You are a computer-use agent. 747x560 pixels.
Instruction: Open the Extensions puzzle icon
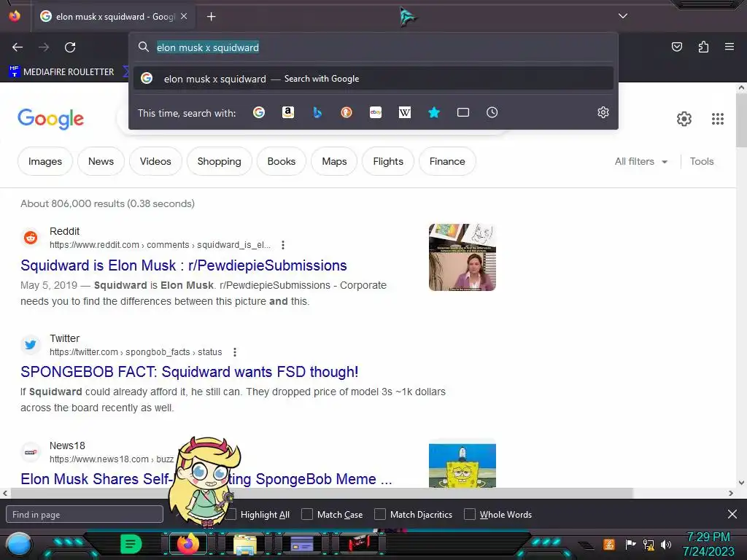click(x=703, y=47)
